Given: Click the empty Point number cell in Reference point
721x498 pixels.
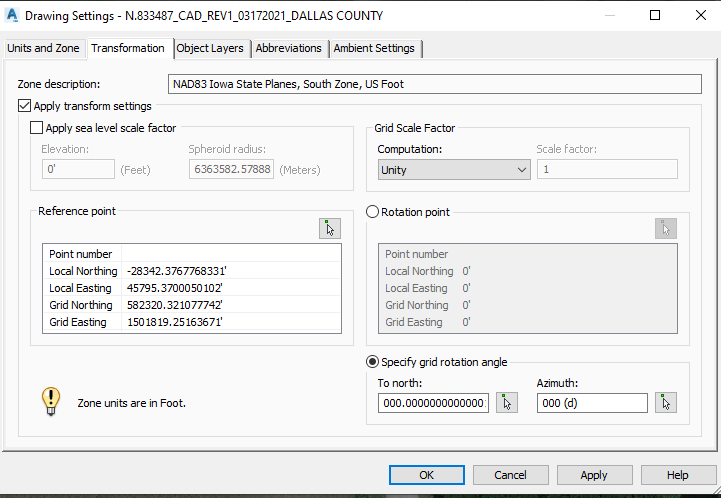Looking at the screenshot, I should click(231, 254).
